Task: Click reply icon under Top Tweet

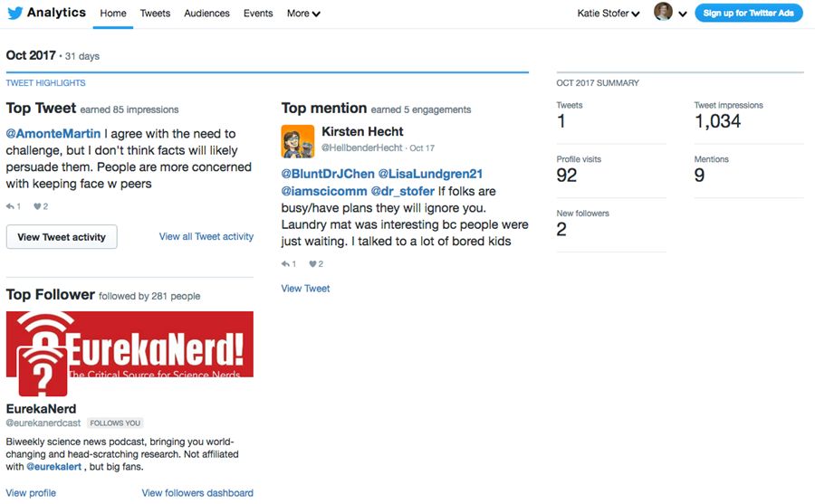Action: (10, 206)
